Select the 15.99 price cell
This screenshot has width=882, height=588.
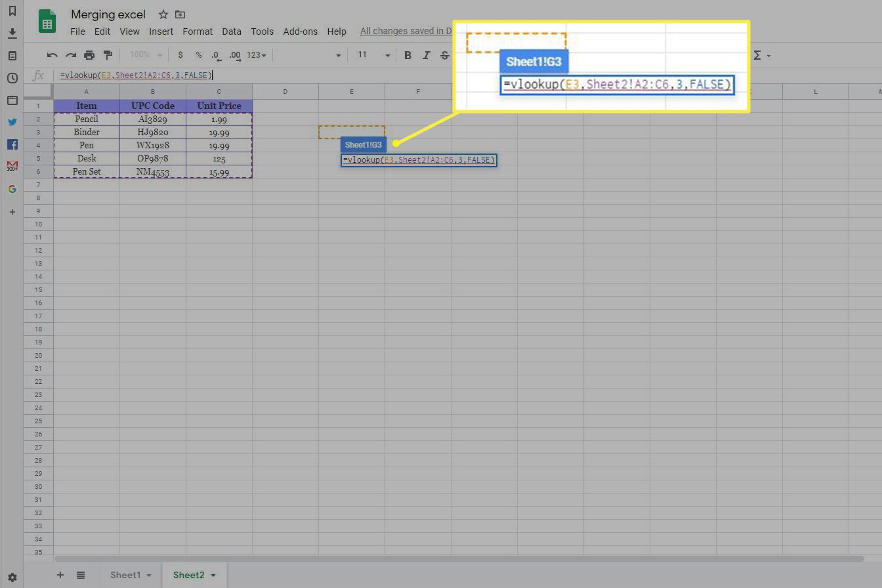tap(219, 172)
